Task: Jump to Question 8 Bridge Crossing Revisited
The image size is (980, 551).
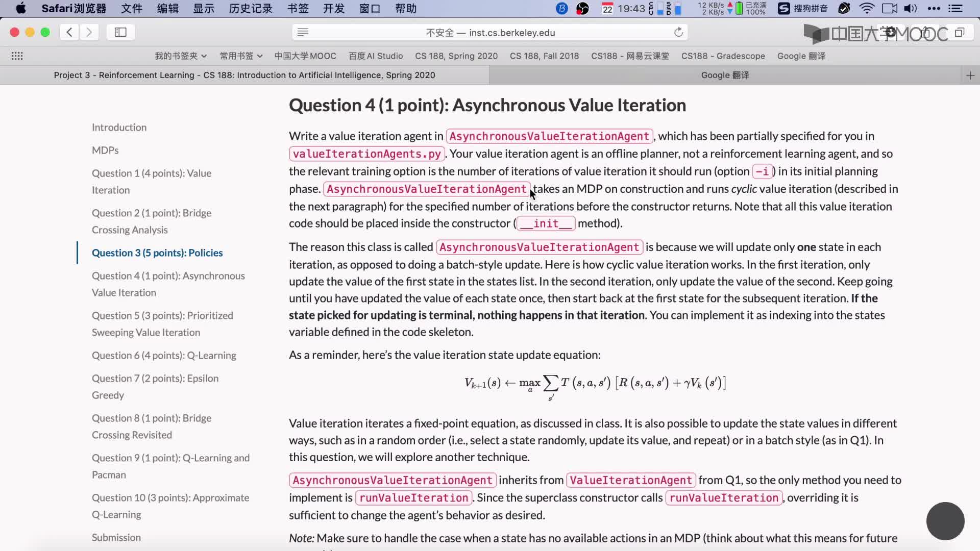Action: pyautogui.click(x=152, y=427)
